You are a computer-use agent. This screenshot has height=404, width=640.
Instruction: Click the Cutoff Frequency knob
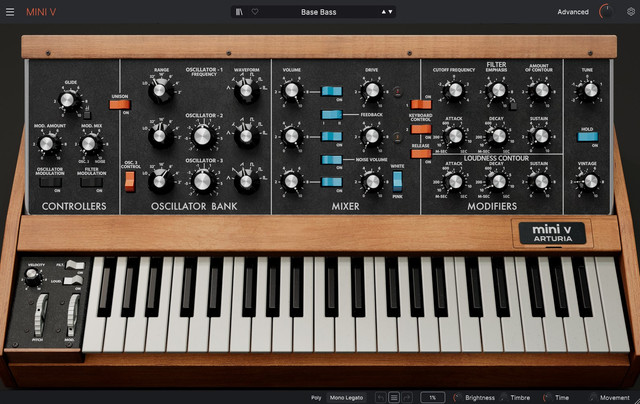455,90
